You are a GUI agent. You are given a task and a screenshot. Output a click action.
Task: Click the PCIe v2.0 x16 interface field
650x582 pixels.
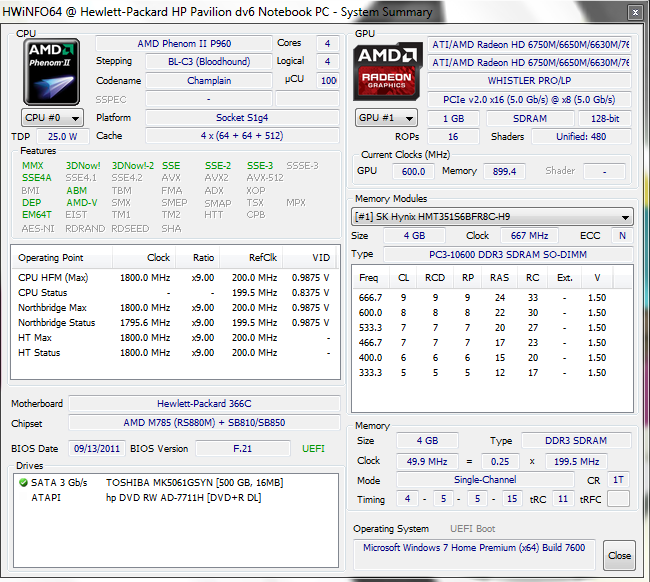(529, 100)
